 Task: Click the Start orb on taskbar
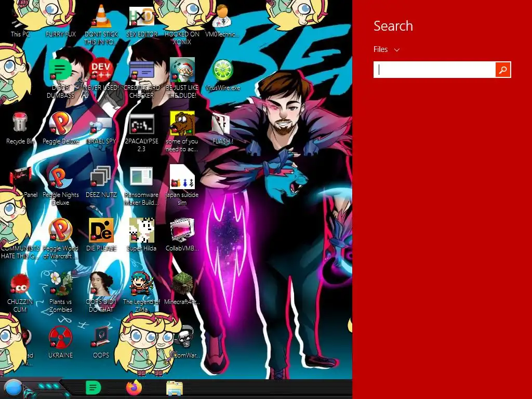click(14, 388)
